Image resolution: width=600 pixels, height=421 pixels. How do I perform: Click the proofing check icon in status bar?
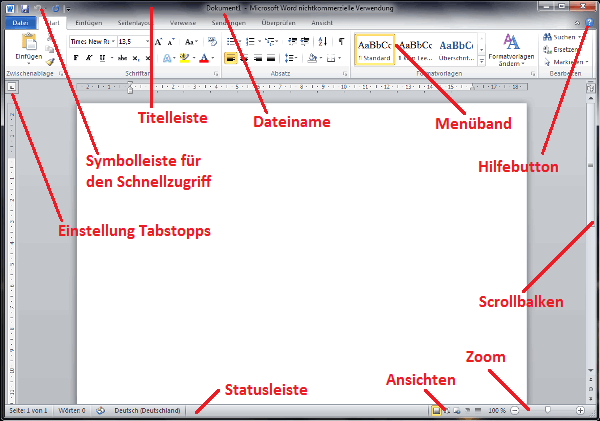[x=100, y=411]
